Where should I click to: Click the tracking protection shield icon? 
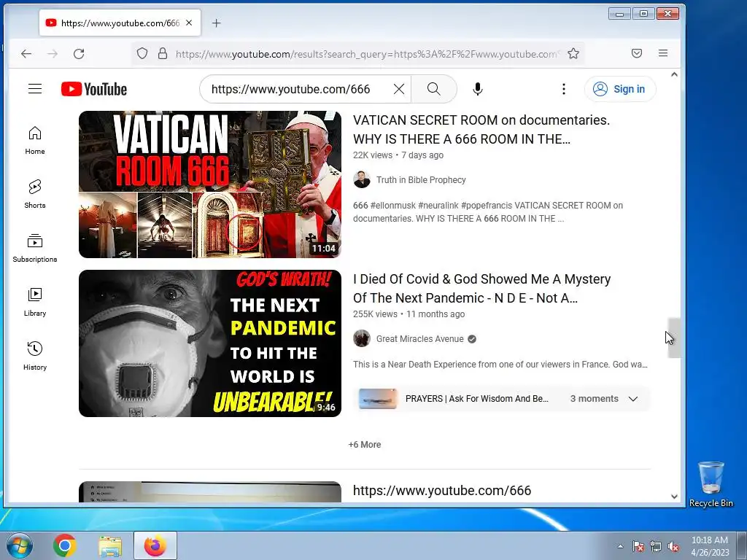[x=142, y=53]
